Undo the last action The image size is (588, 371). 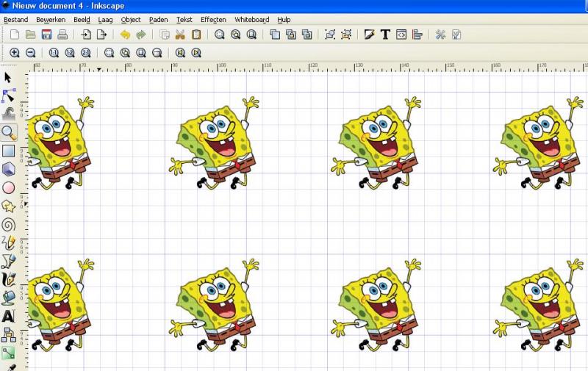125,35
